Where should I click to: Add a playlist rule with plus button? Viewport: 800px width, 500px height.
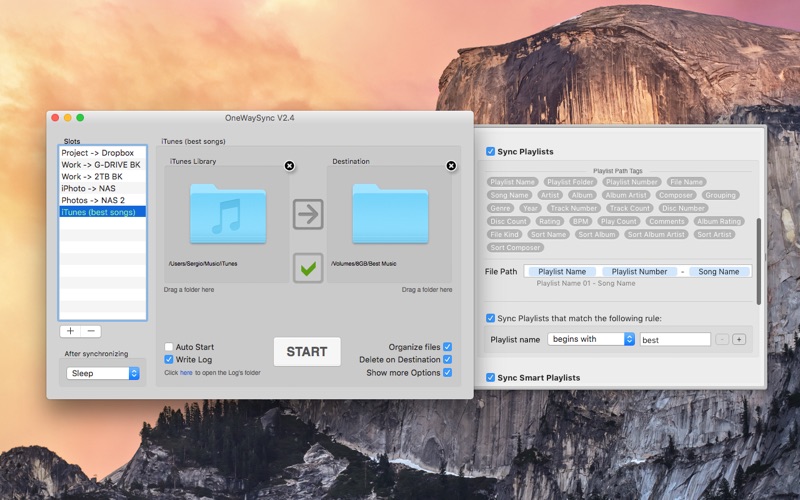739,339
